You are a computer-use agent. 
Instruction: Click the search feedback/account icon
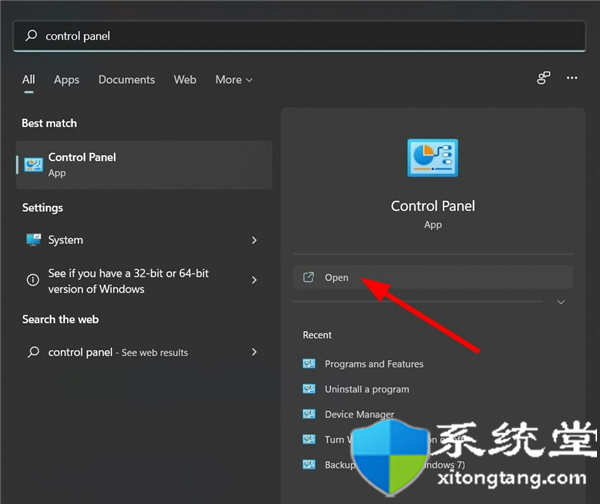pyautogui.click(x=543, y=78)
